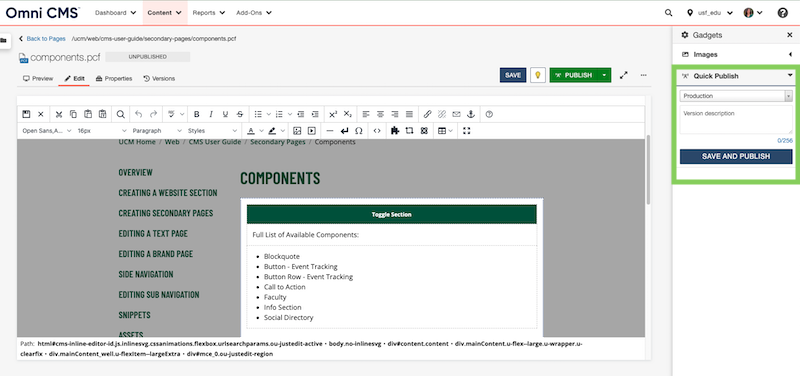This screenshot has width=800, height=376.
Task: Open the Production target dropdown
Action: (736, 96)
